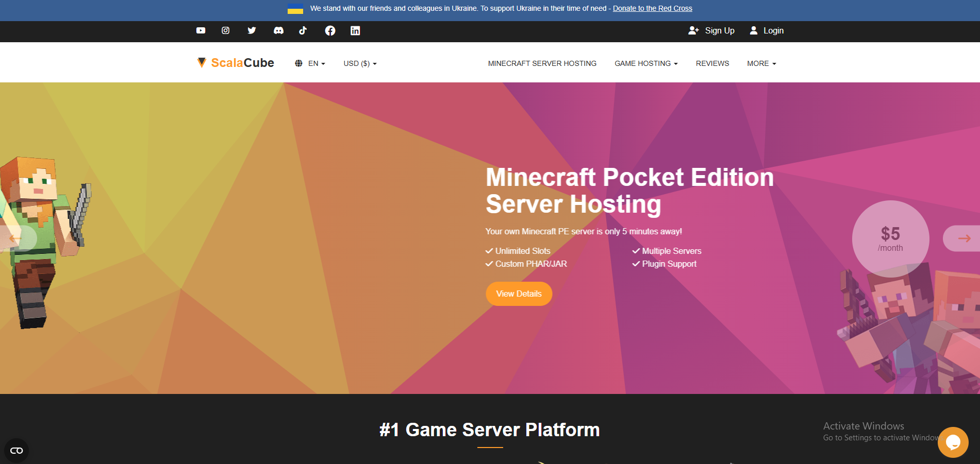Click the Login link
The height and width of the screenshot is (464, 980).
[773, 30]
